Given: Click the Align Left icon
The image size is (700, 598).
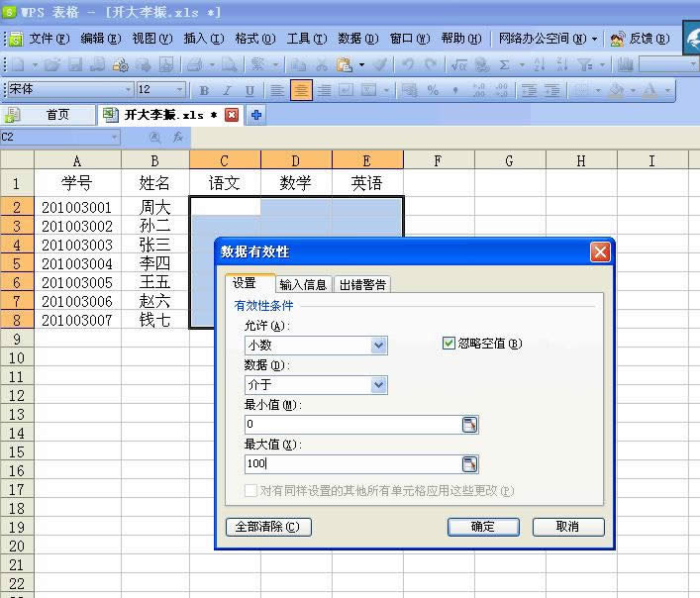Looking at the screenshot, I should tap(277, 91).
